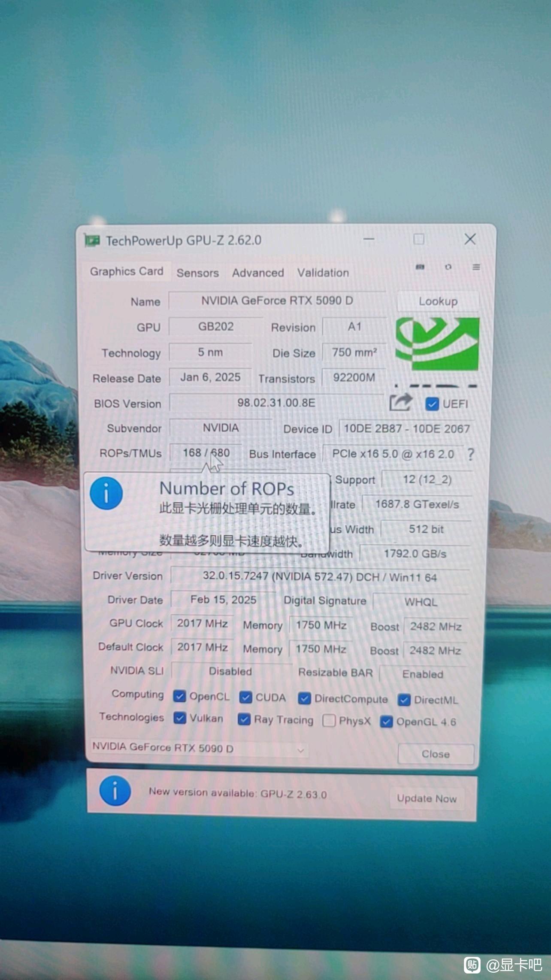Viewport: 551px width, 980px height.
Task: Click the Default Clock row Boost field
Action: click(435, 651)
